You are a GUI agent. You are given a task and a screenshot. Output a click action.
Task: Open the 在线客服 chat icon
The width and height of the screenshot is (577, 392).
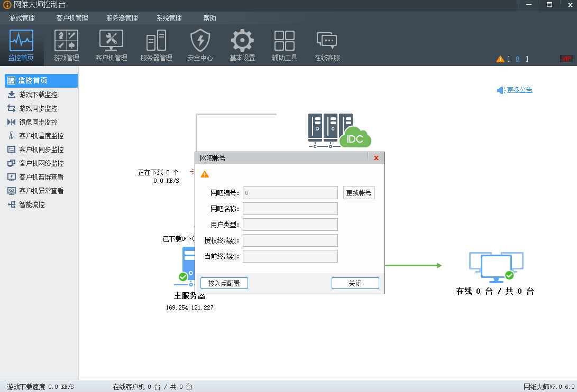pos(327,41)
